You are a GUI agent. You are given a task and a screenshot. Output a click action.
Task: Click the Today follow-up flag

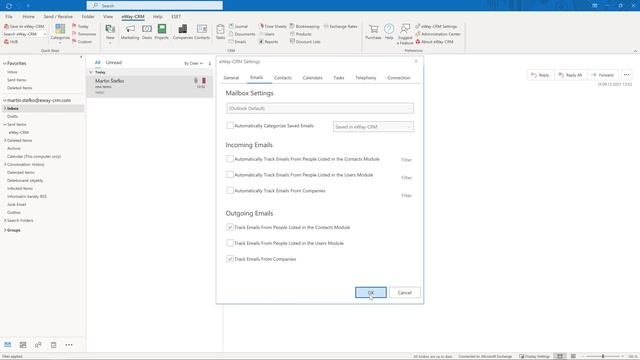(80, 26)
